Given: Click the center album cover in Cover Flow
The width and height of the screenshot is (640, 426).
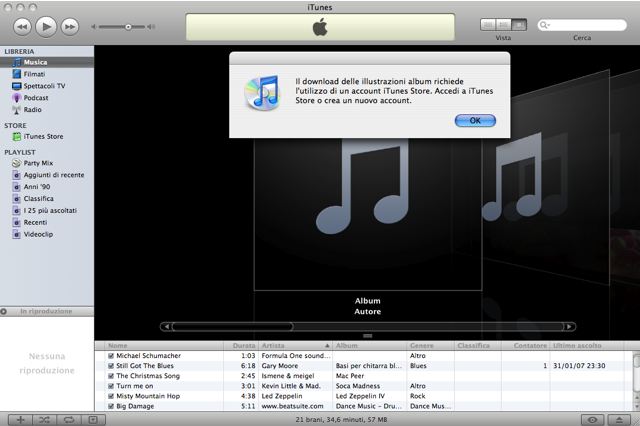Looking at the screenshot, I should 368,214.
